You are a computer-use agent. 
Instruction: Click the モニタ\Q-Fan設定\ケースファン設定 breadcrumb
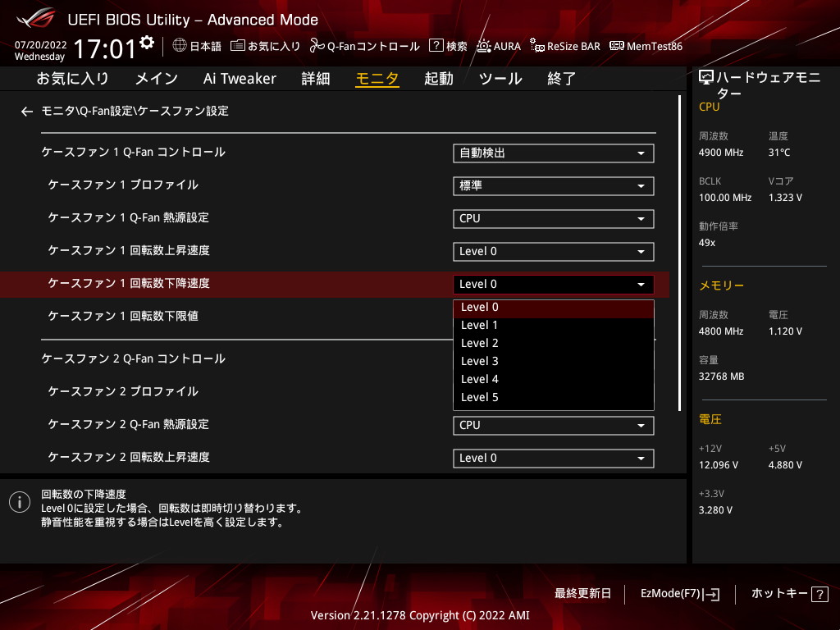click(135, 111)
